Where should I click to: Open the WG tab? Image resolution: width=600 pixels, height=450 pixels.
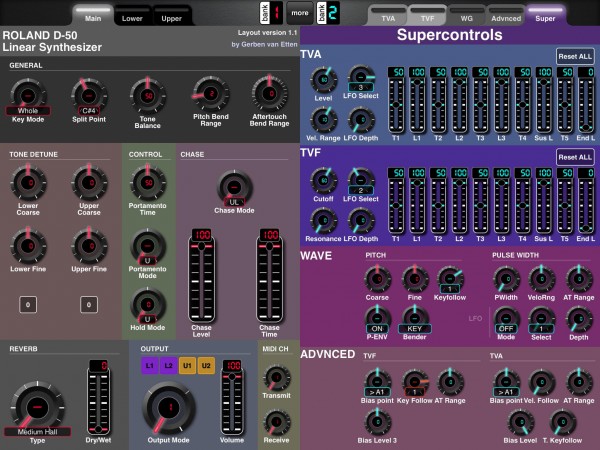(466, 16)
